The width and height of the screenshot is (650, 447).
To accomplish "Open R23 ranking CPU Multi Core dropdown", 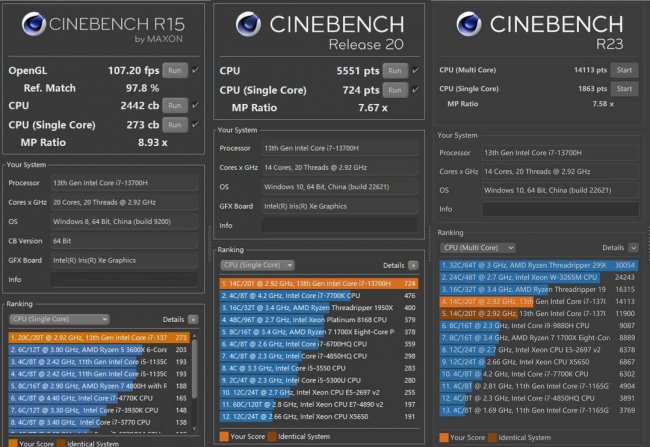I will pyautogui.click(x=478, y=248).
